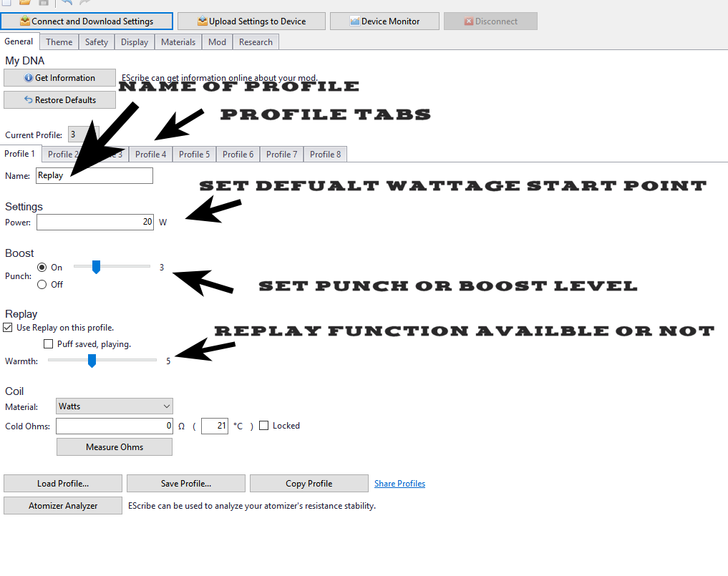The height and width of the screenshot is (576, 728).
Task: Select the Punch Off radio button
Action: pyautogui.click(x=42, y=285)
